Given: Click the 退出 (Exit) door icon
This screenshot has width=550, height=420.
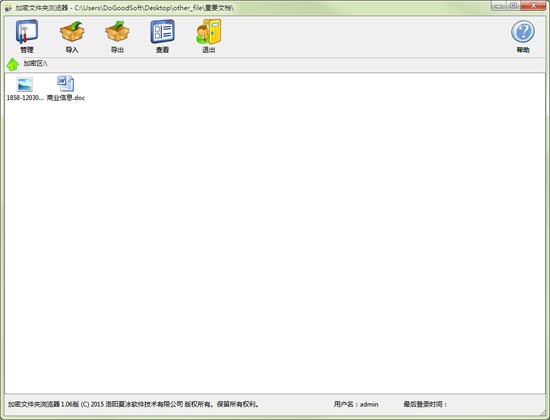Looking at the screenshot, I should tap(208, 36).
